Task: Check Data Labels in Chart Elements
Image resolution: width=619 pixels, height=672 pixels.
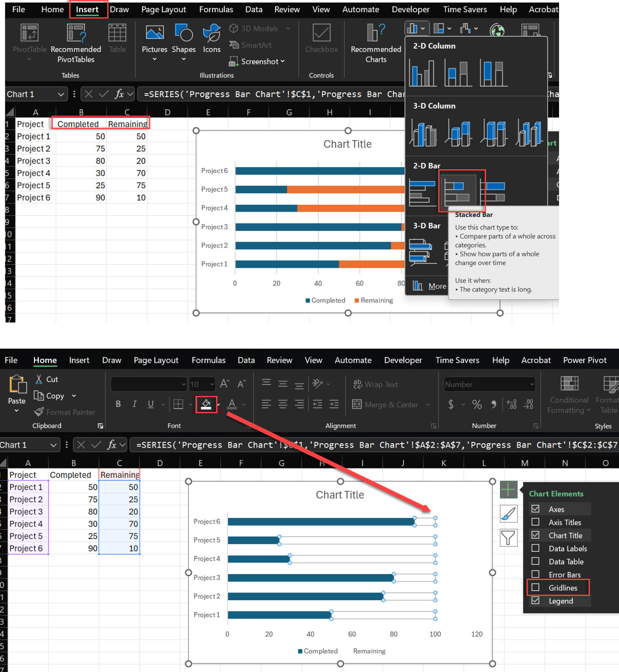Action: tap(535, 548)
